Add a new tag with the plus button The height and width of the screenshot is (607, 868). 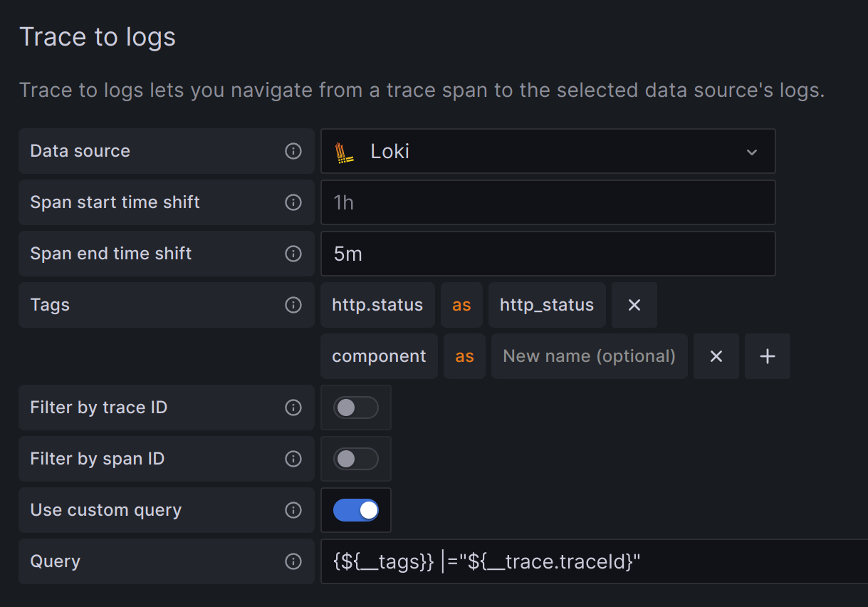[767, 356]
